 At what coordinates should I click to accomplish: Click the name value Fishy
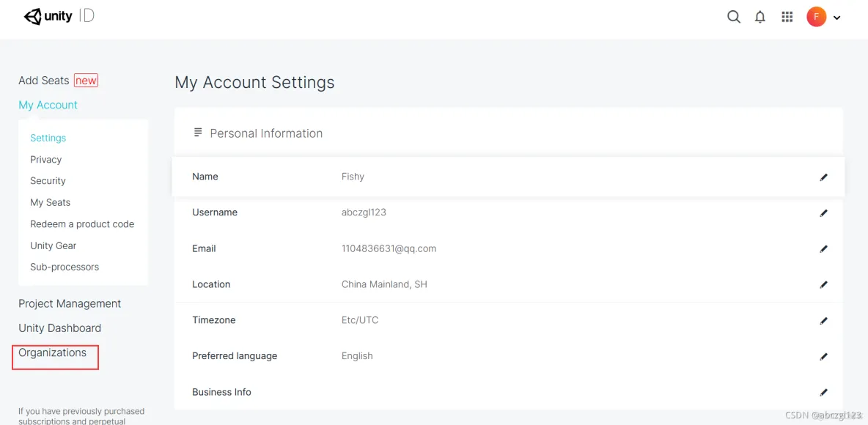pyautogui.click(x=353, y=177)
